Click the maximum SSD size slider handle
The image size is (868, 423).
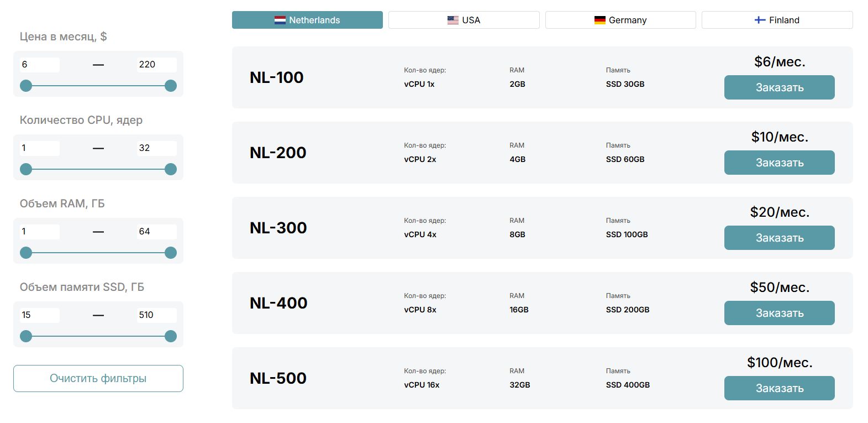pos(171,336)
